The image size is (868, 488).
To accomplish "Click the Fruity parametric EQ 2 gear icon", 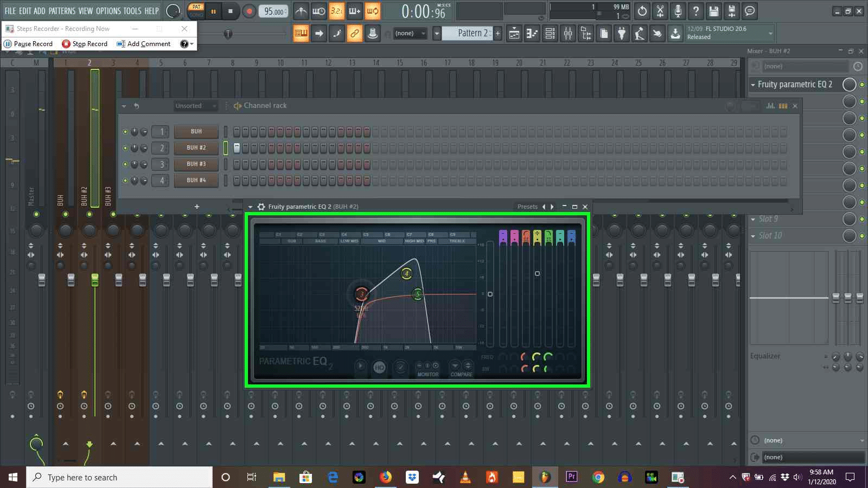I will [x=261, y=207].
